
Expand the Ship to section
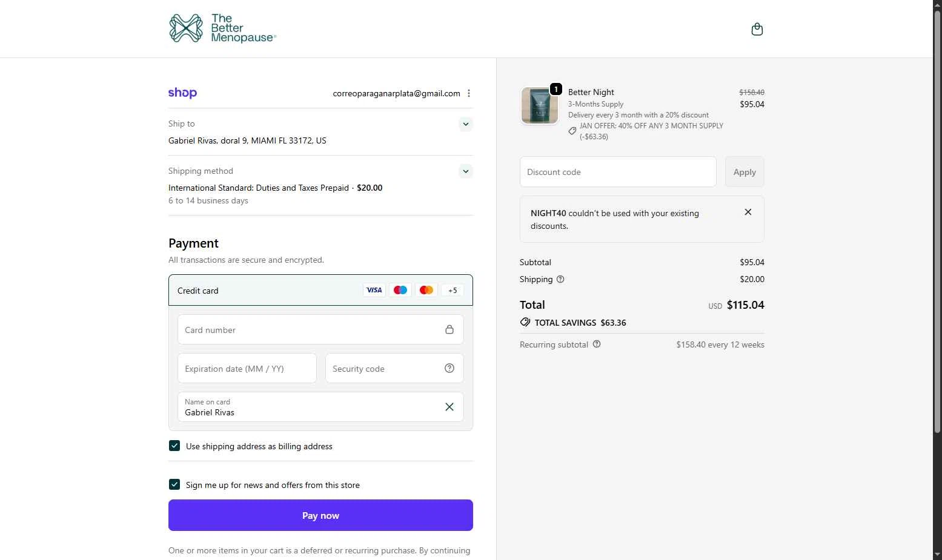(x=465, y=124)
